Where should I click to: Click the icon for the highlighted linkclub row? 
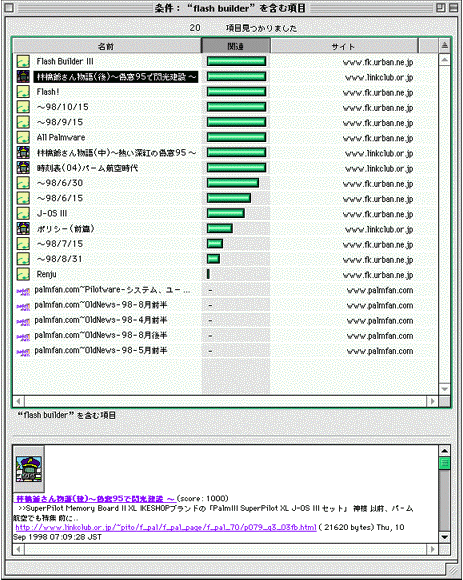[x=23, y=77]
